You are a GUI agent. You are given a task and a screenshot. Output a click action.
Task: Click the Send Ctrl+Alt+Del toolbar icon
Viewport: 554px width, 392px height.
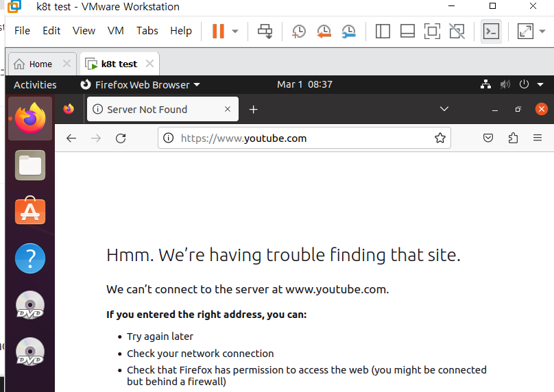click(265, 31)
